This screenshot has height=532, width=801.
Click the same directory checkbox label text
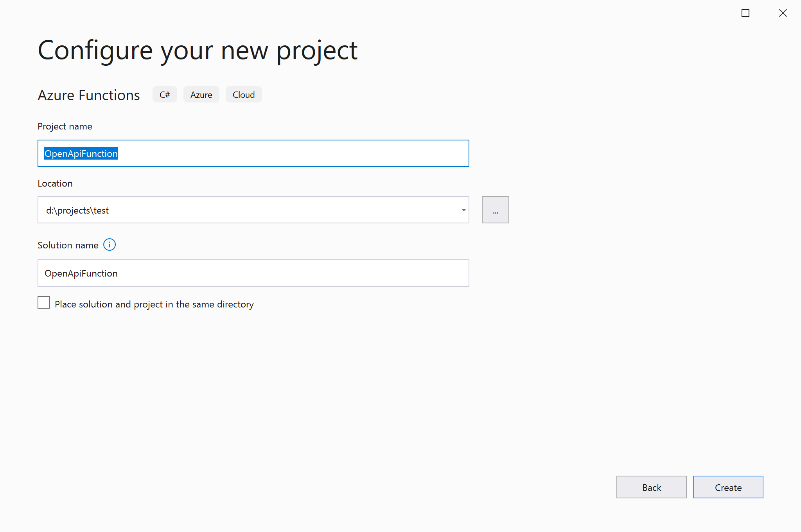tap(154, 304)
